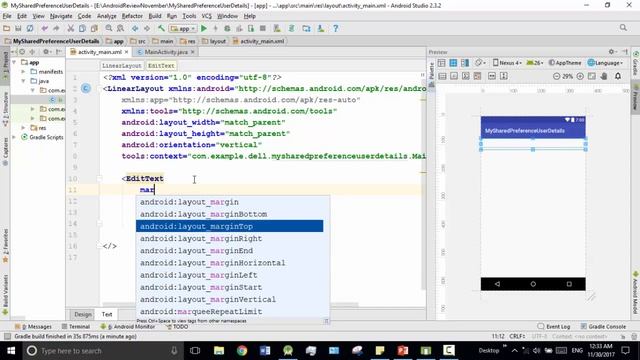Click the Make Project hammer icon

(161, 28)
